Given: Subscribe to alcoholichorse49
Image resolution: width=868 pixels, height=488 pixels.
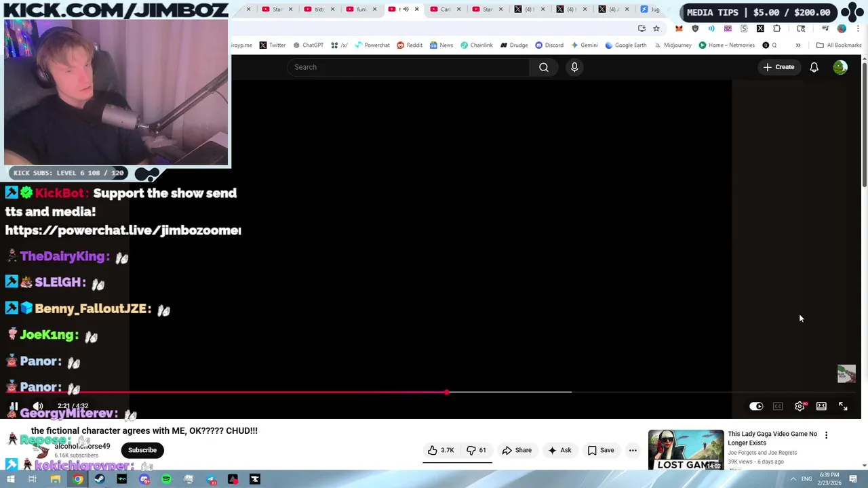Looking at the screenshot, I should pos(142,450).
